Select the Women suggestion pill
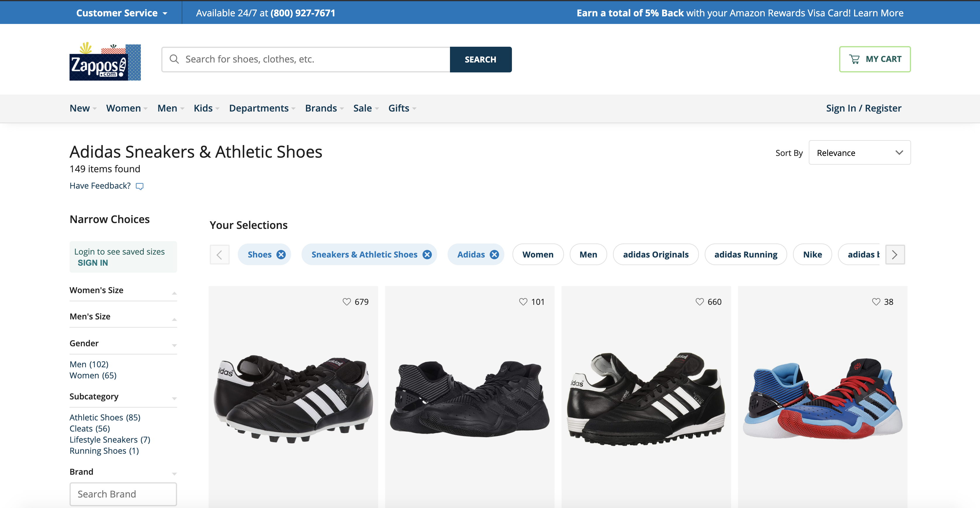The height and width of the screenshot is (508, 980). (x=538, y=255)
